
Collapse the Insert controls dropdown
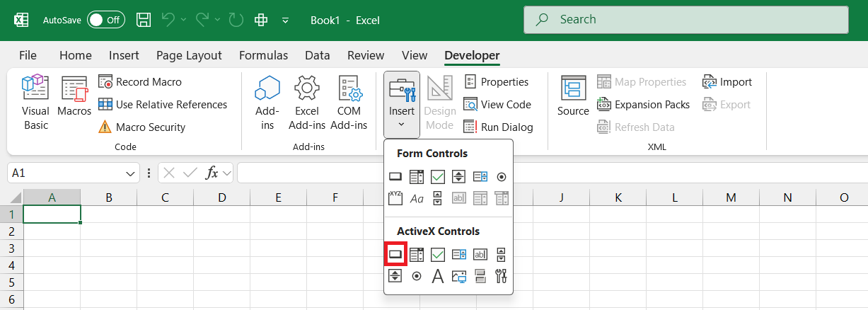(402, 104)
